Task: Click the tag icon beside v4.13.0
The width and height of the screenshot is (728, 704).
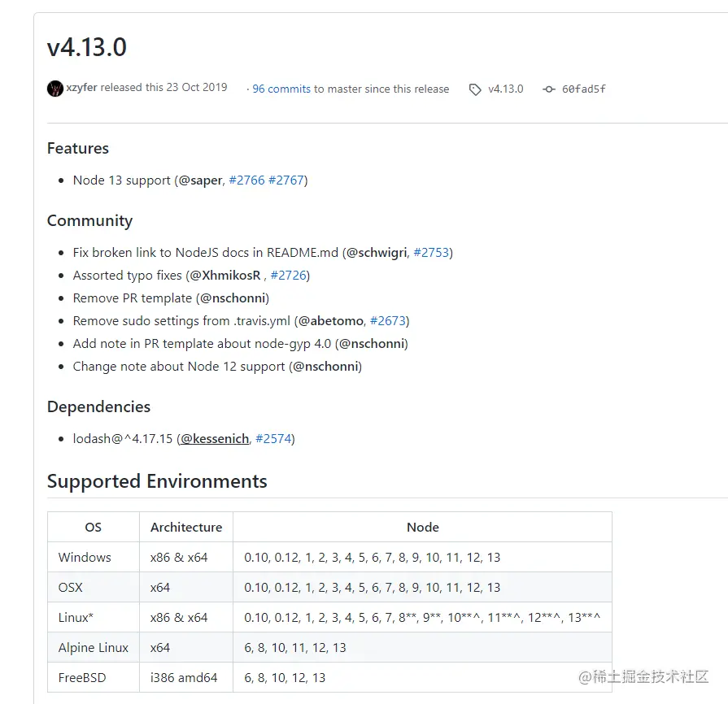Action: tap(475, 89)
